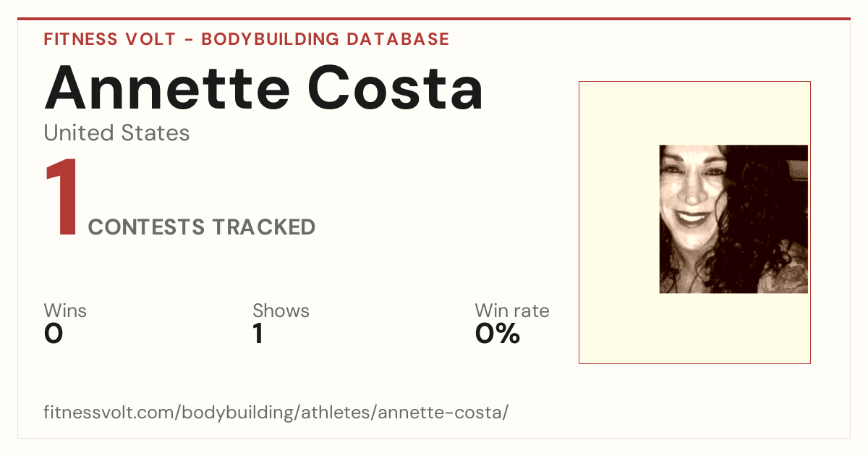The width and height of the screenshot is (868, 456).
Task: Click the 1 value under Shows
Action: 258,334
